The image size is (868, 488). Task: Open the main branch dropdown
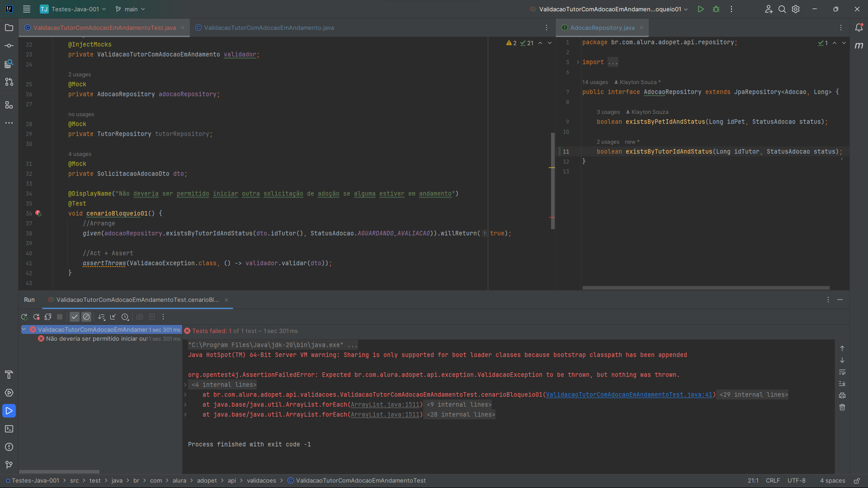(x=130, y=9)
